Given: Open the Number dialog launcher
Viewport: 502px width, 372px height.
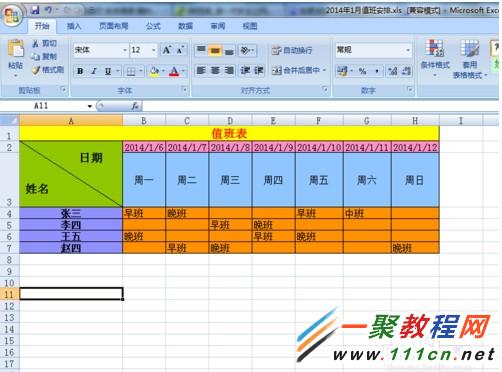Looking at the screenshot, I should tap(410, 89).
